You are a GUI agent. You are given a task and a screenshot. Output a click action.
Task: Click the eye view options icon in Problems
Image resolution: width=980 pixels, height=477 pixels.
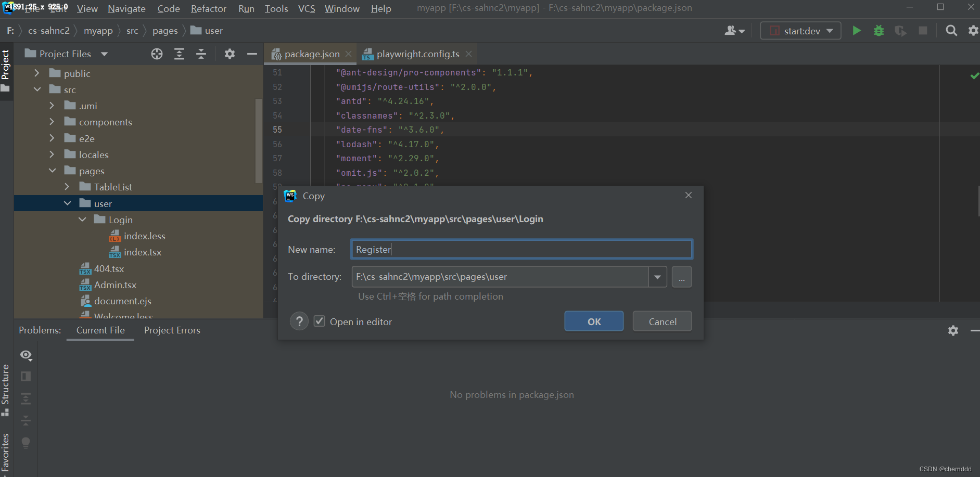(x=26, y=355)
